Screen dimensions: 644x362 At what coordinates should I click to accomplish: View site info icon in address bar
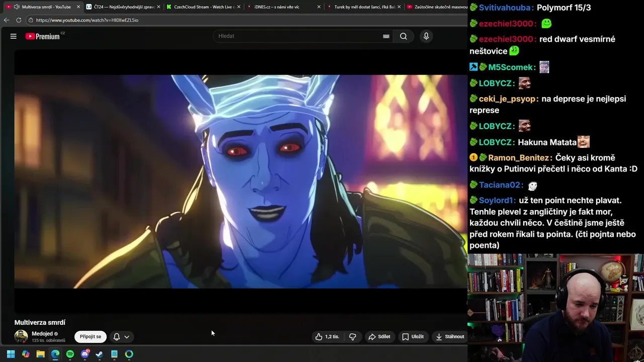click(31, 20)
